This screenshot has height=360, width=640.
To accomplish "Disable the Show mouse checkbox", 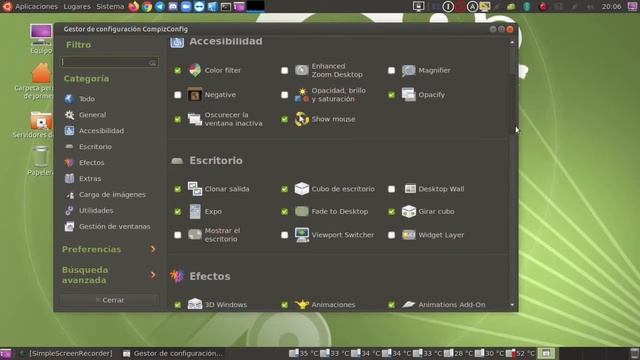I will point(284,120).
